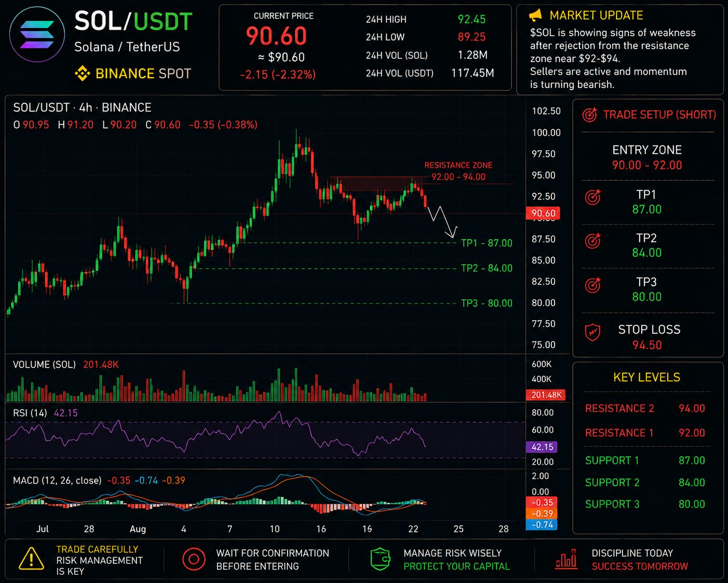Screen dimensions: 728x583
Task: Click the '-0.35 (-0.38%)' candle change
Action: 223,125
